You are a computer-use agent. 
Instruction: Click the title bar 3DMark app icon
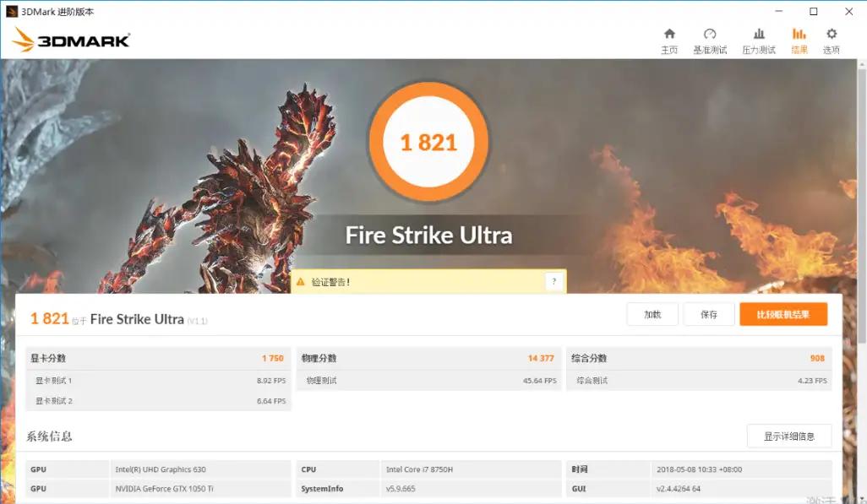(12, 11)
